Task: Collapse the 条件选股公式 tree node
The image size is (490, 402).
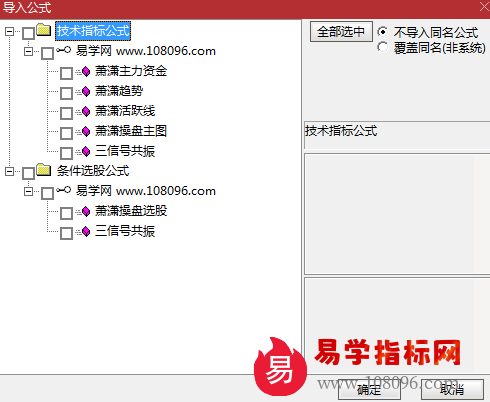Action: (x=9, y=171)
